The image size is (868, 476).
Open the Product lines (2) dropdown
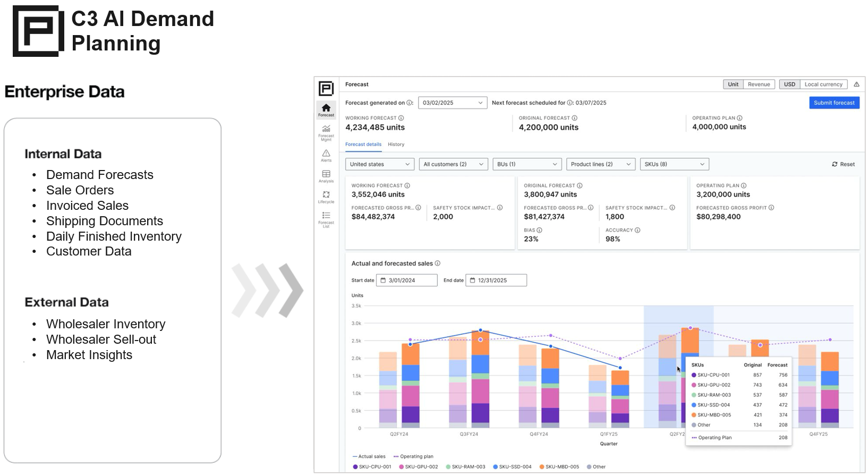coord(600,164)
